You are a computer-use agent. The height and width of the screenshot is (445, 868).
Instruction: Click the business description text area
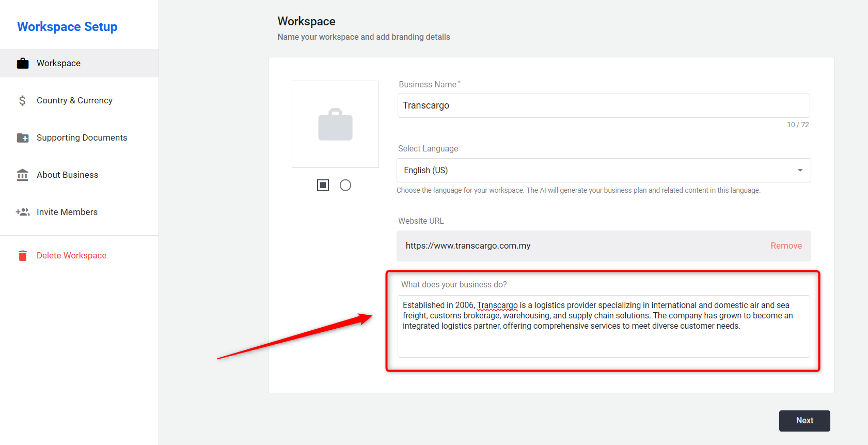click(604, 326)
